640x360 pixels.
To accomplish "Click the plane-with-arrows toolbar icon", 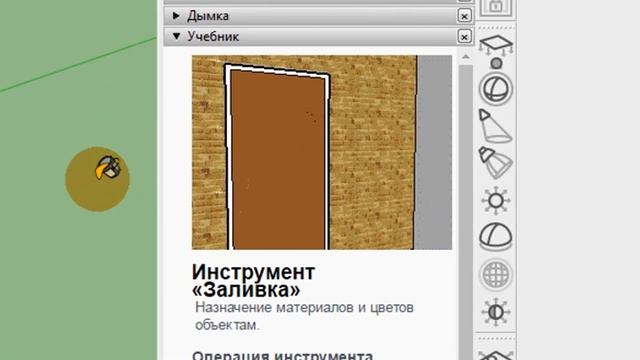I will coord(496,46).
